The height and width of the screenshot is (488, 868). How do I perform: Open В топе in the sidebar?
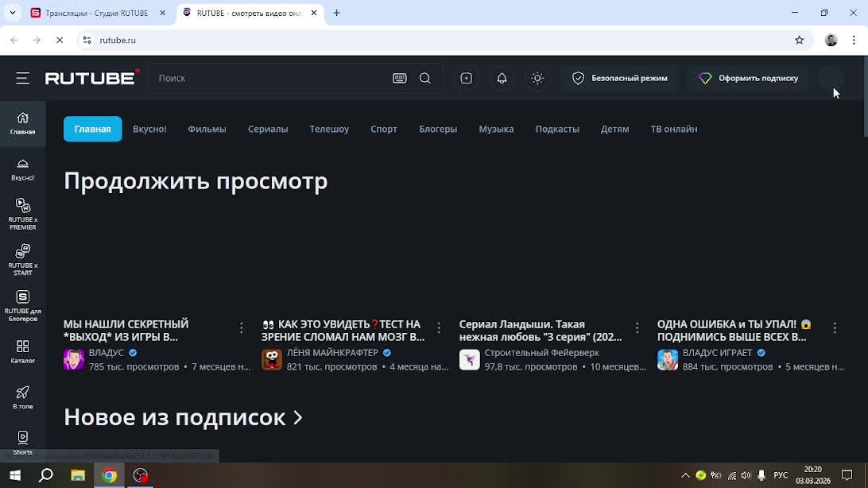tap(23, 398)
